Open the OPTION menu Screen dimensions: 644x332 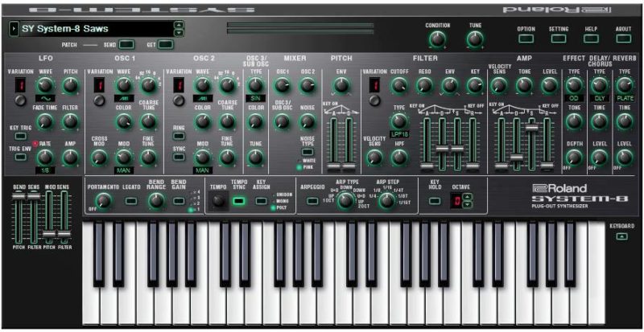526,39
